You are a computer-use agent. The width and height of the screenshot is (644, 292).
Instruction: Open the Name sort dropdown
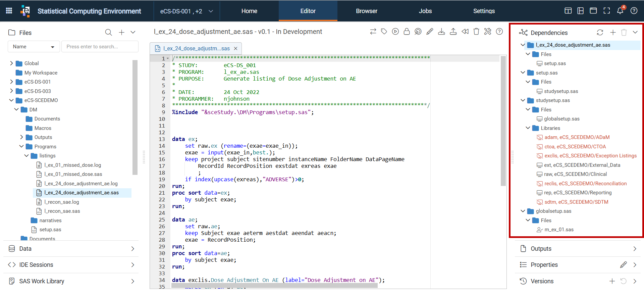[34, 47]
